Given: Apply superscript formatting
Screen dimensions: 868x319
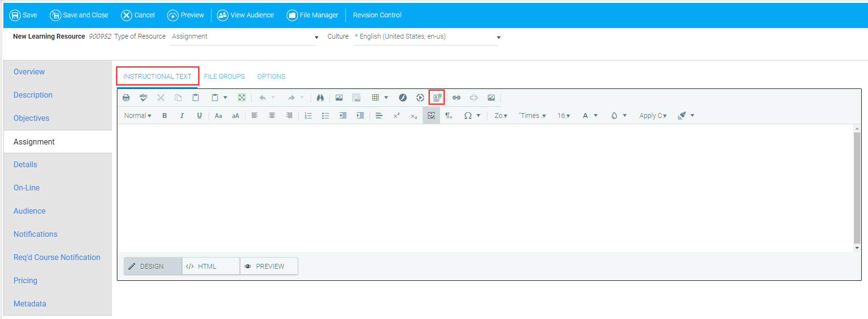Looking at the screenshot, I should point(397,116).
